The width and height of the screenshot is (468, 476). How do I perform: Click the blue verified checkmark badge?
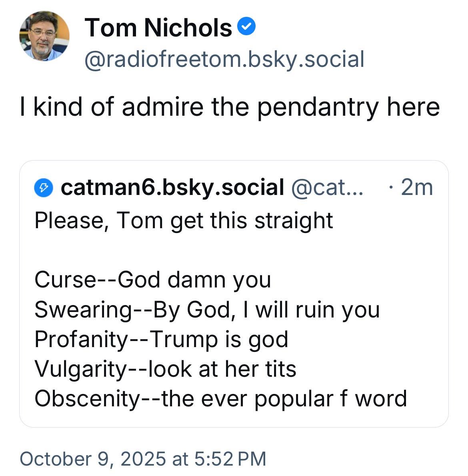click(246, 27)
